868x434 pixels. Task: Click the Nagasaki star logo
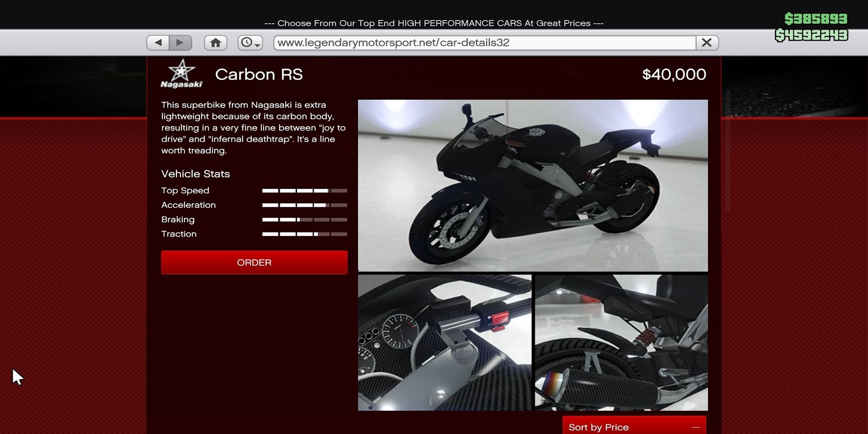pyautogui.click(x=181, y=73)
